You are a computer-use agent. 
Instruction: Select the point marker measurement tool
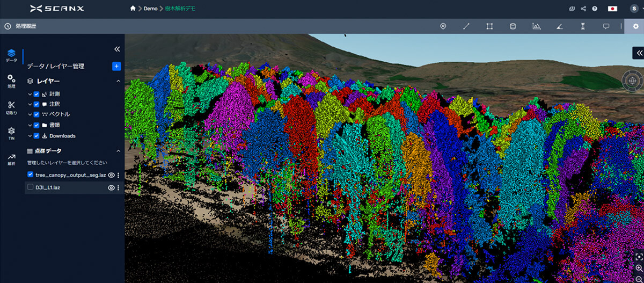[443, 26]
